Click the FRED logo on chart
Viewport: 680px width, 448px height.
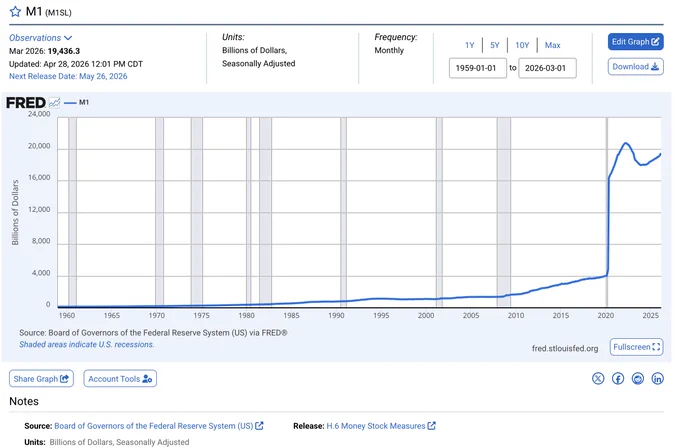26,103
